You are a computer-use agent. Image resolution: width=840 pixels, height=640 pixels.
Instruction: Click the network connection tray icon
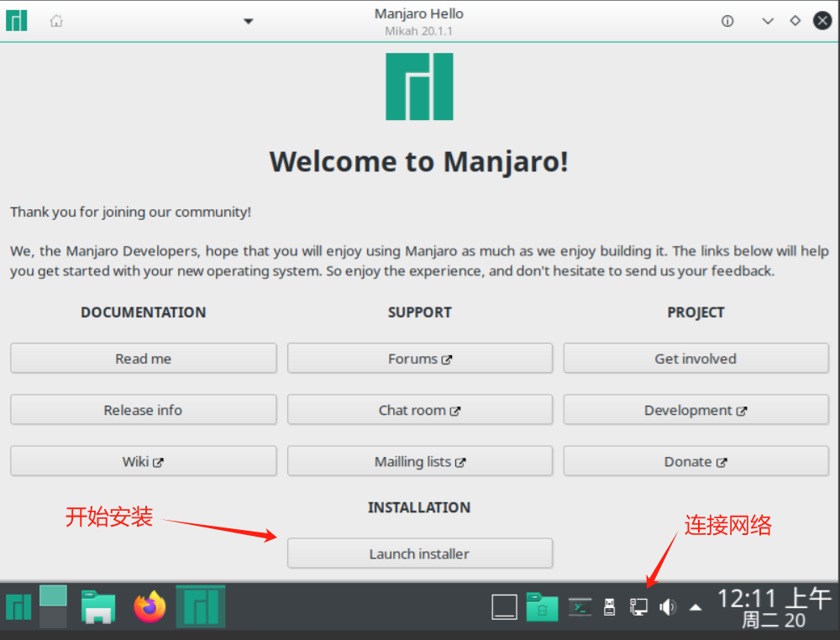click(638, 606)
